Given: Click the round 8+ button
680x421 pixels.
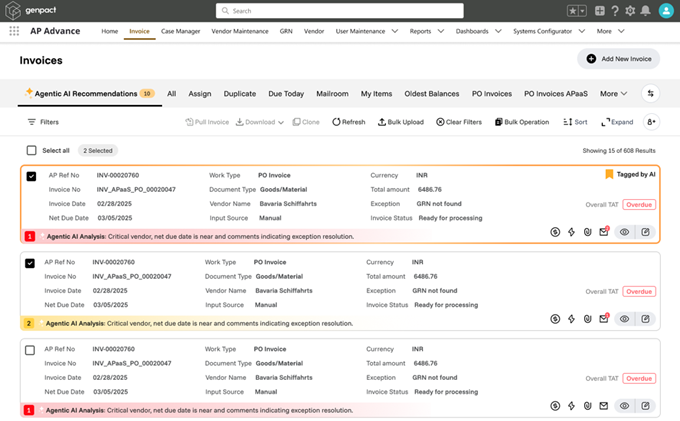Looking at the screenshot, I should click(x=651, y=122).
